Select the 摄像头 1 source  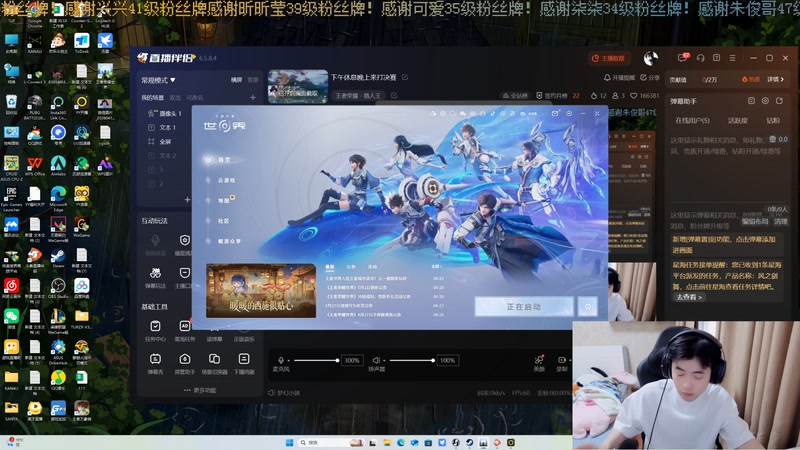click(166, 113)
